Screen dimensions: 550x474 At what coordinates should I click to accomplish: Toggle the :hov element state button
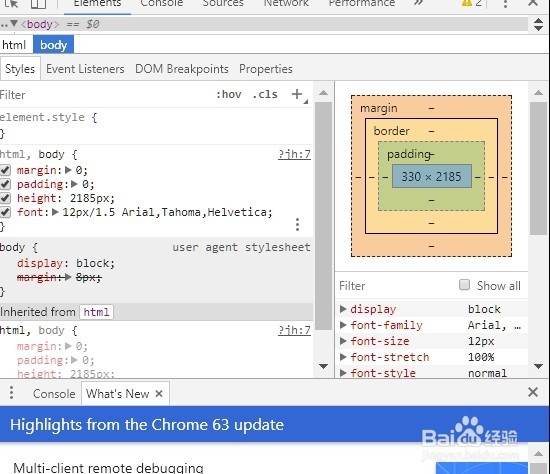point(229,94)
